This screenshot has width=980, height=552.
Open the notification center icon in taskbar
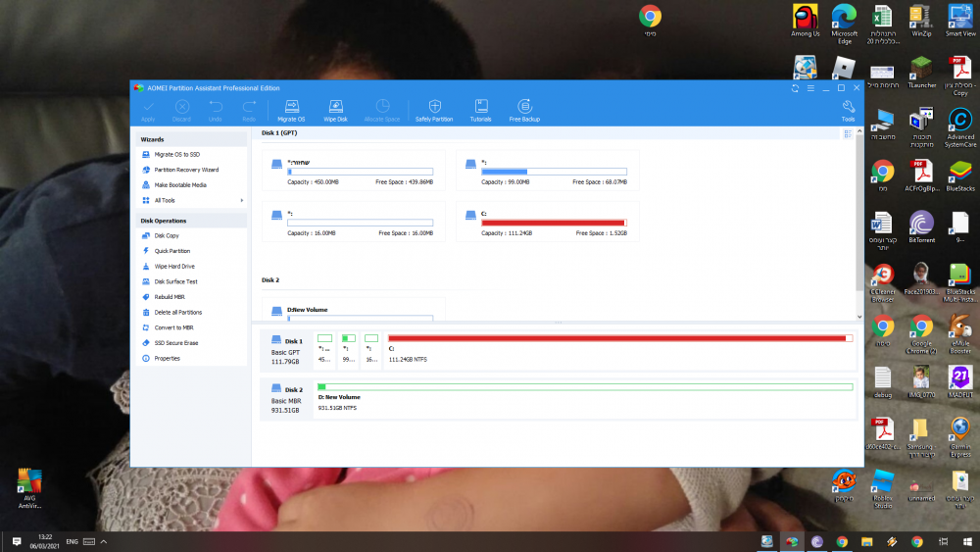point(17,542)
